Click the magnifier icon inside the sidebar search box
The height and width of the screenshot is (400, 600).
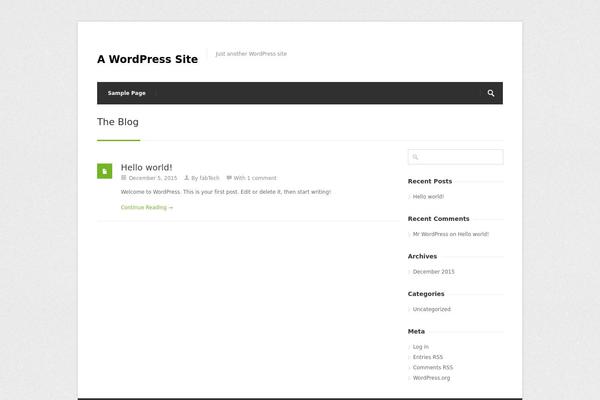pos(415,157)
